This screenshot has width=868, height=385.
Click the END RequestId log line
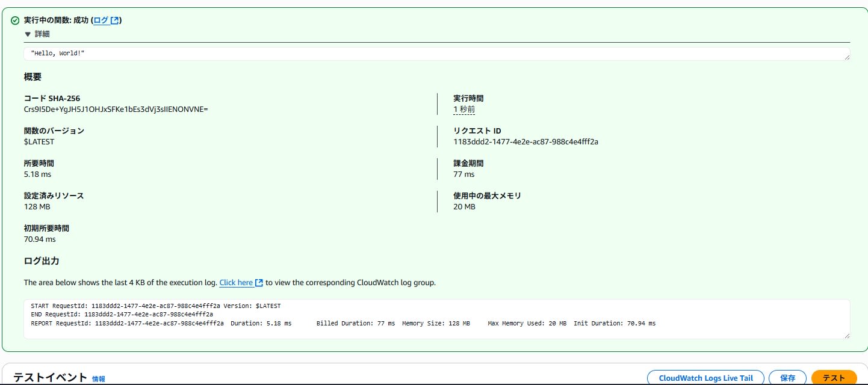(122, 315)
